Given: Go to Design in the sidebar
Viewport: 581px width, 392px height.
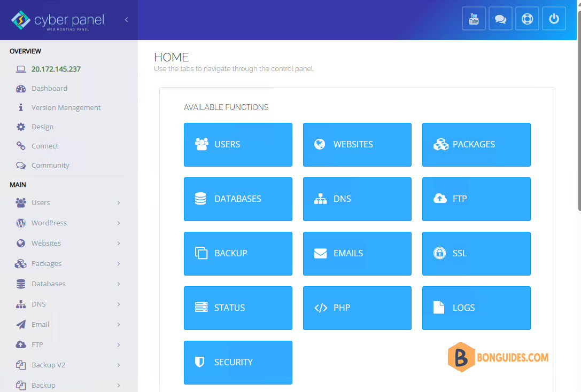Looking at the screenshot, I should [x=42, y=127].
